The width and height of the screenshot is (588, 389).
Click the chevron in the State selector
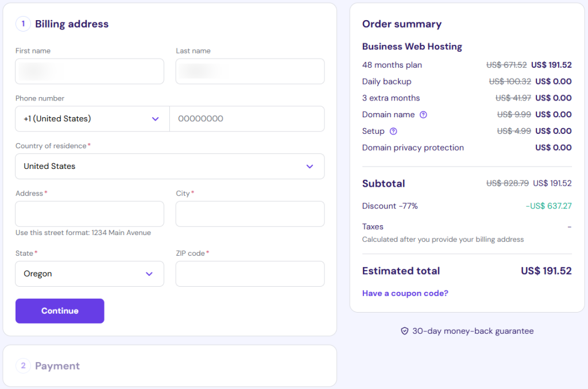149,274
